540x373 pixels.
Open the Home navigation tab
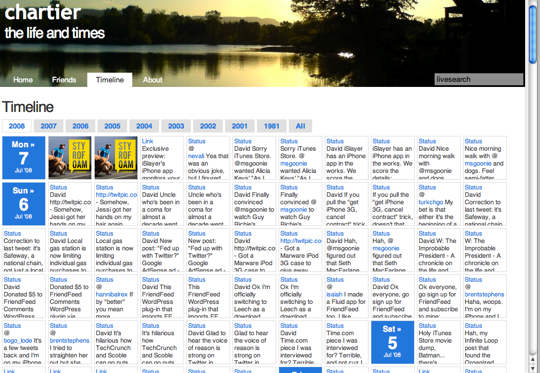click(23, 80)
